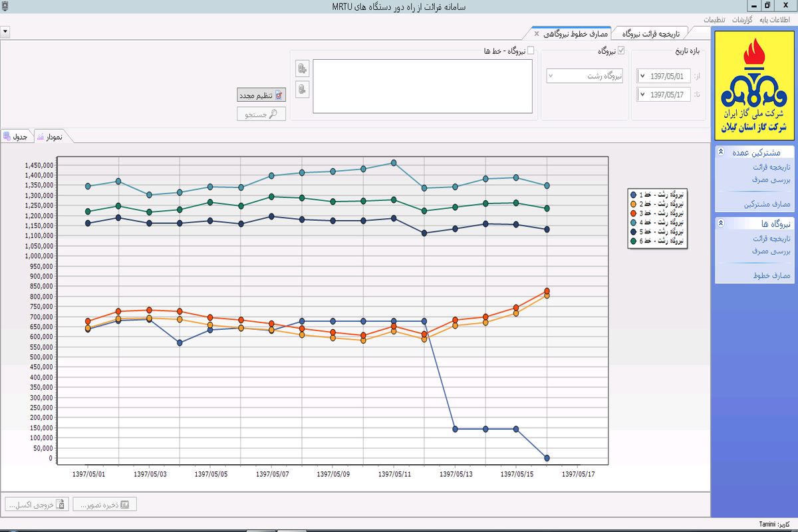This screenshot has height=532, width=798.
Task: Expand the نیروگاه رشت power plant combo box
Action: pyautogui.click(x=551, y=76)
